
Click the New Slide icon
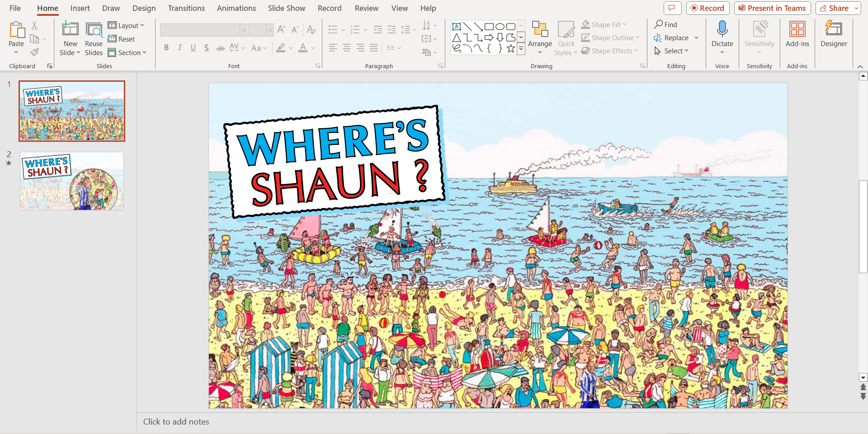[70, 30]
